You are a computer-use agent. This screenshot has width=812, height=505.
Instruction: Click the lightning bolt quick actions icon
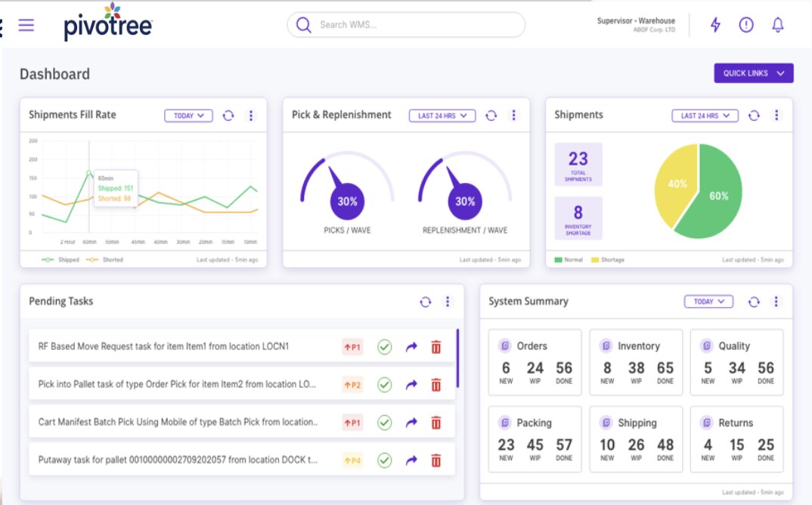[x=715, y=25]
